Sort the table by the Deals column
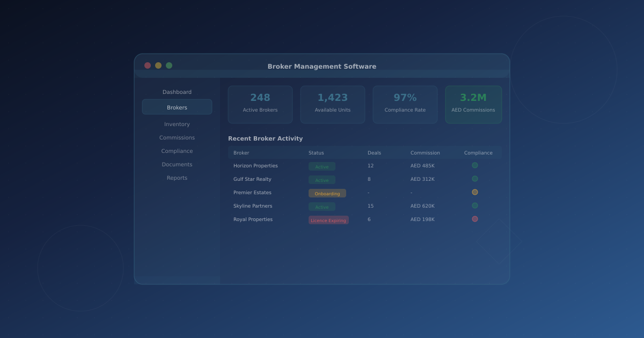The image size is (644, 338). point(374,152)
